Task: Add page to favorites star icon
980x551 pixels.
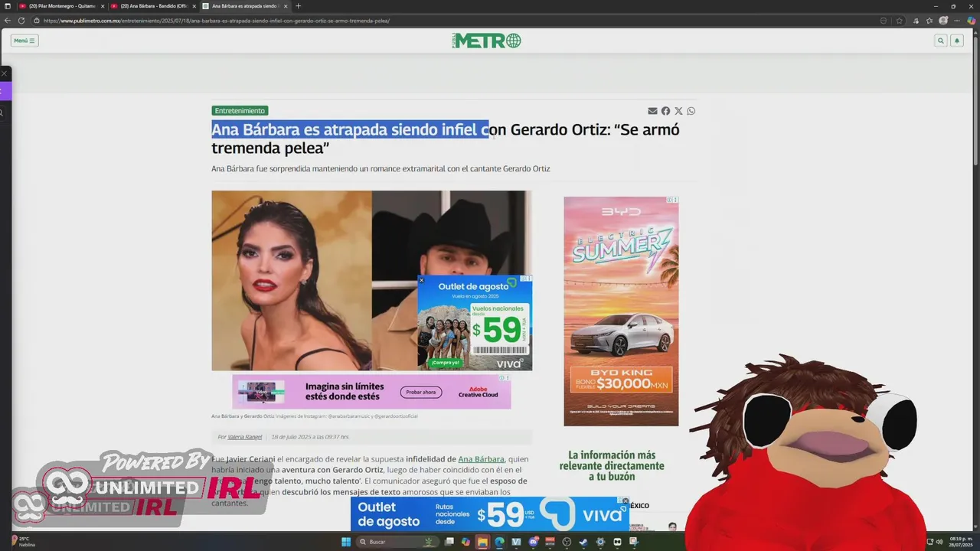Action: (x=900, y=21)
